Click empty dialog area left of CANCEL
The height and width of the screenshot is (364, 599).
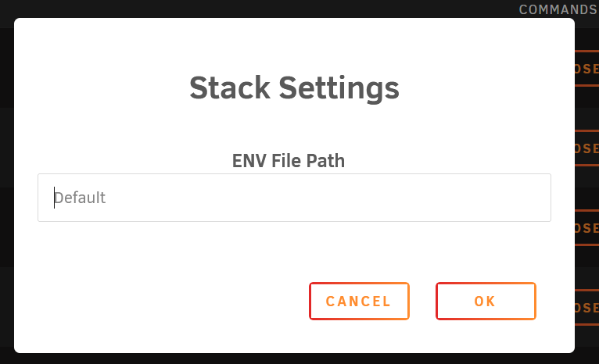click(160, 301)
